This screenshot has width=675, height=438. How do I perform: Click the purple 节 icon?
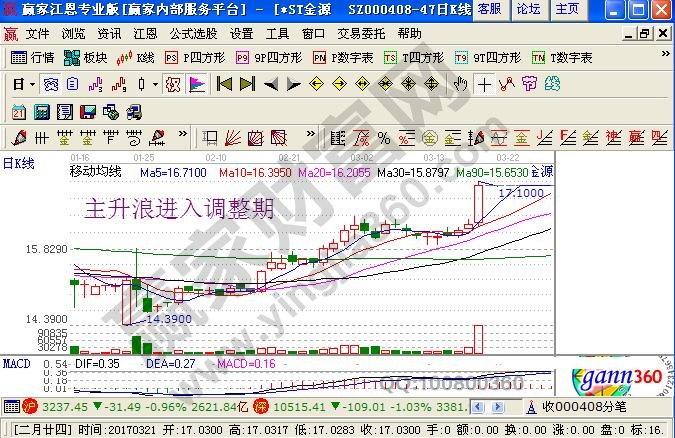(529, 84)
